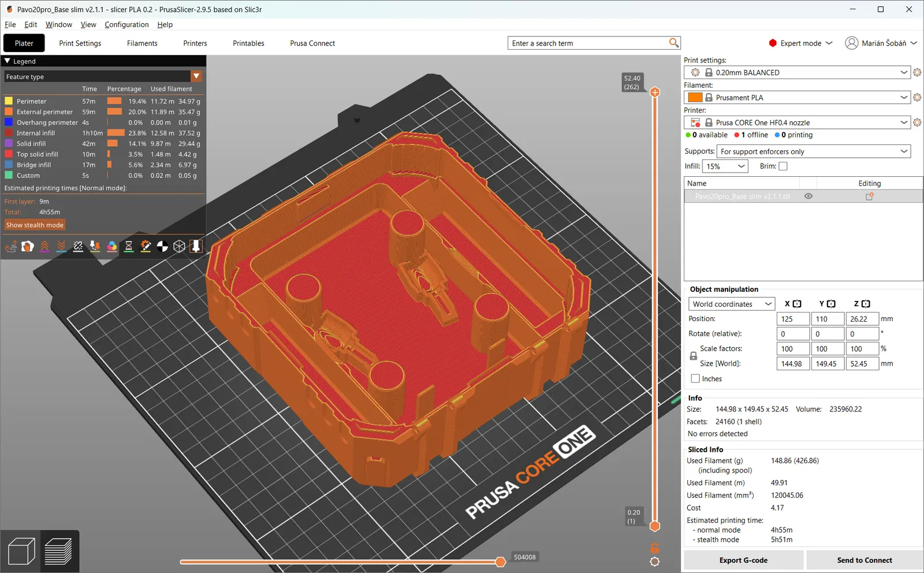924x573 pixels.
Task: Toggle shells wireframe cube icon
Action: pos(180,247)
